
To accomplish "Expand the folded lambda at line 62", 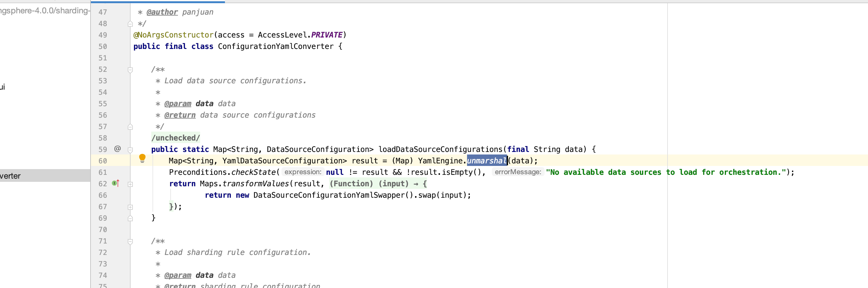I will pyautogui.click(x=130, y=184).
